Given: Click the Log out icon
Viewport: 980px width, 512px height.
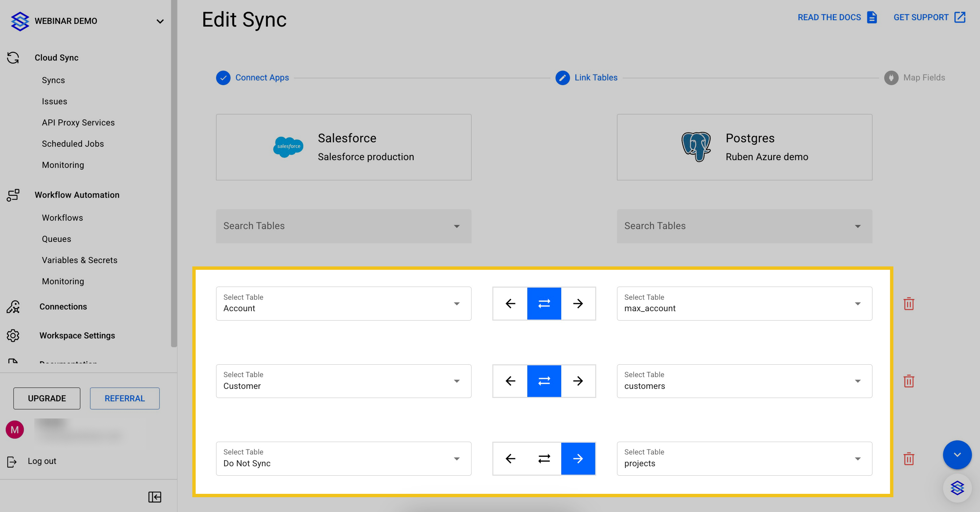Looking at the screenshot, I should tap(12, 461).
